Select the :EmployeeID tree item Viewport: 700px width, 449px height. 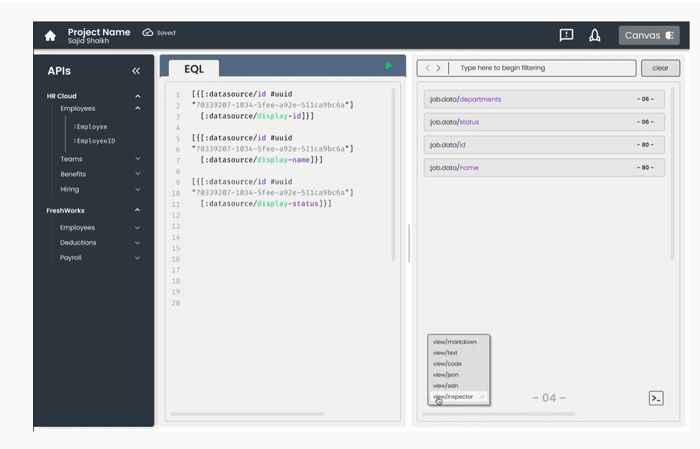coord(94,141)
